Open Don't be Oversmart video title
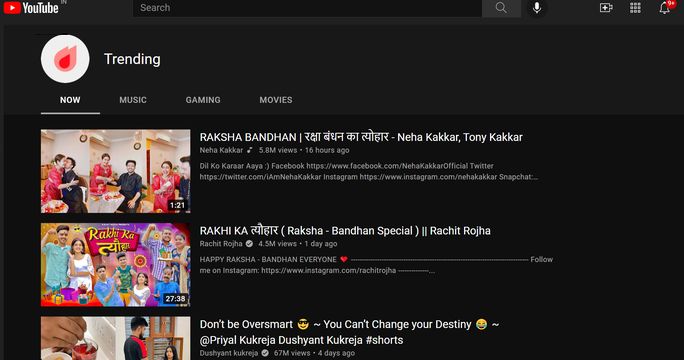684x360 pixels. (x=349, y=332)
